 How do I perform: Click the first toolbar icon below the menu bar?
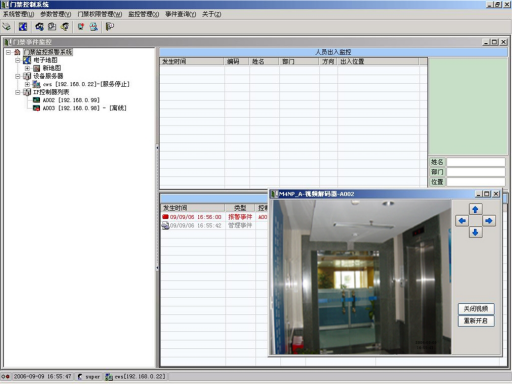6,27
